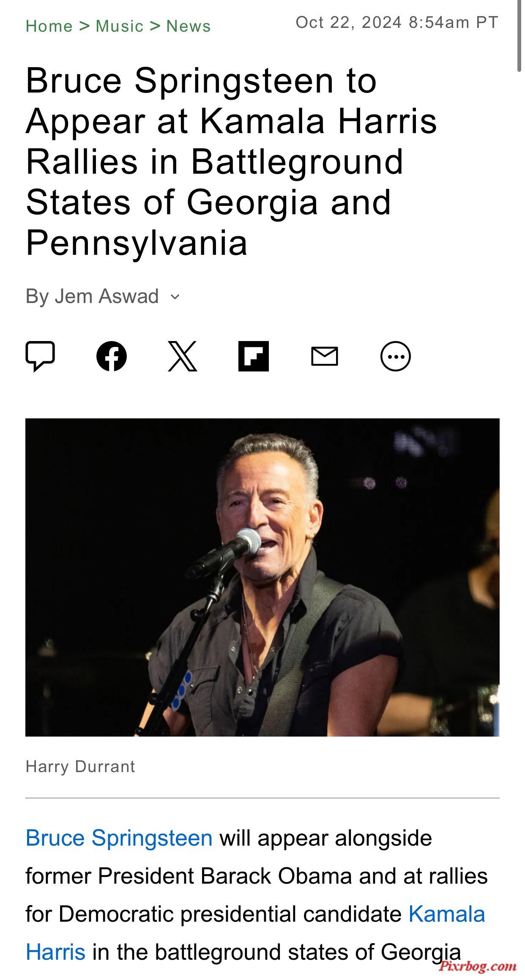Open the Music breadcrumb section

coord(120,26)
